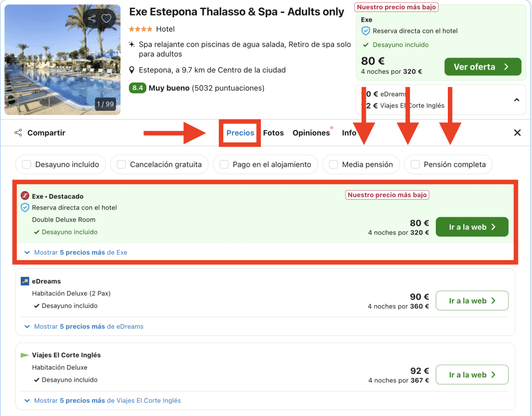Image resolution: width=532 pixels, height=416 pixels.
Task: Click the heart favorite icon on hotel photo
Action: tap(107, 19)
